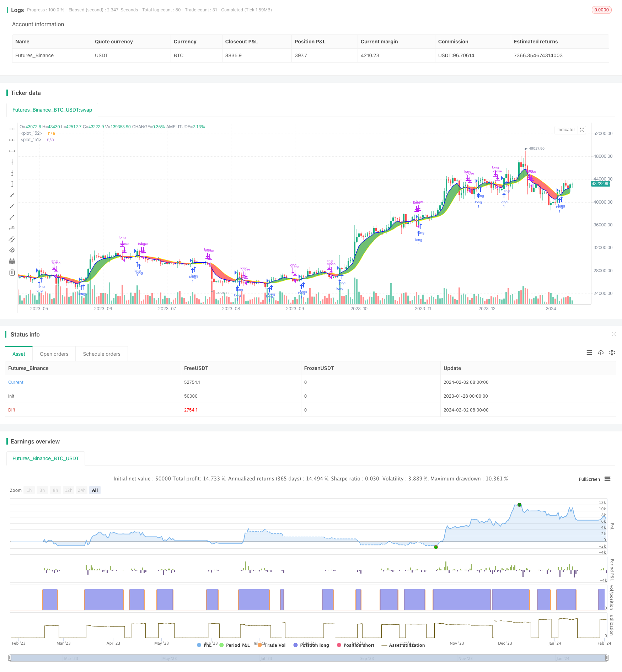Image resolution: width=622 pixels, height=672 pixels.
Task: Set earnings zoom to All
Action: click(x=95, y=490)
